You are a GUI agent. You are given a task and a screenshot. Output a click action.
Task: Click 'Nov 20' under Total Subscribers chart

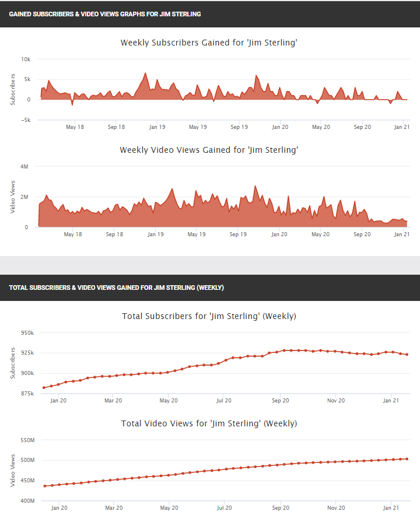coord(336,401)
